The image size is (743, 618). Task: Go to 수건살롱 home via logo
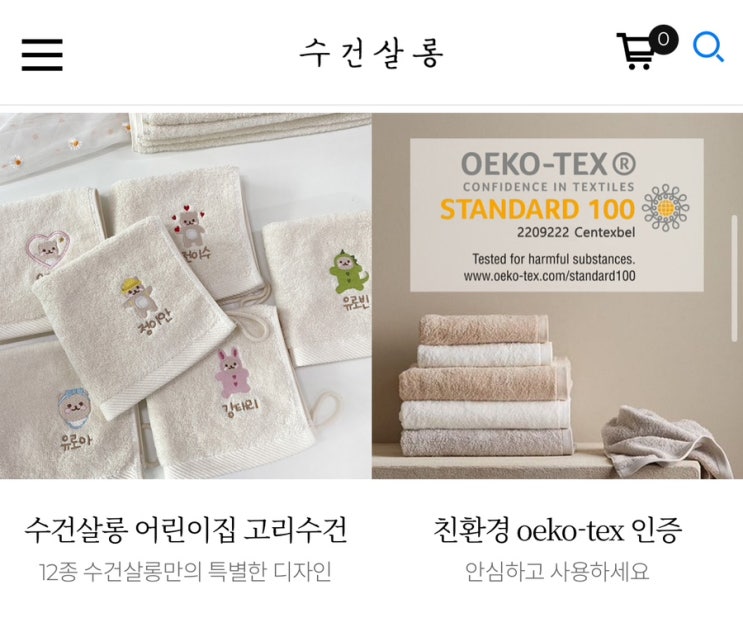click(x=372, y=53)
